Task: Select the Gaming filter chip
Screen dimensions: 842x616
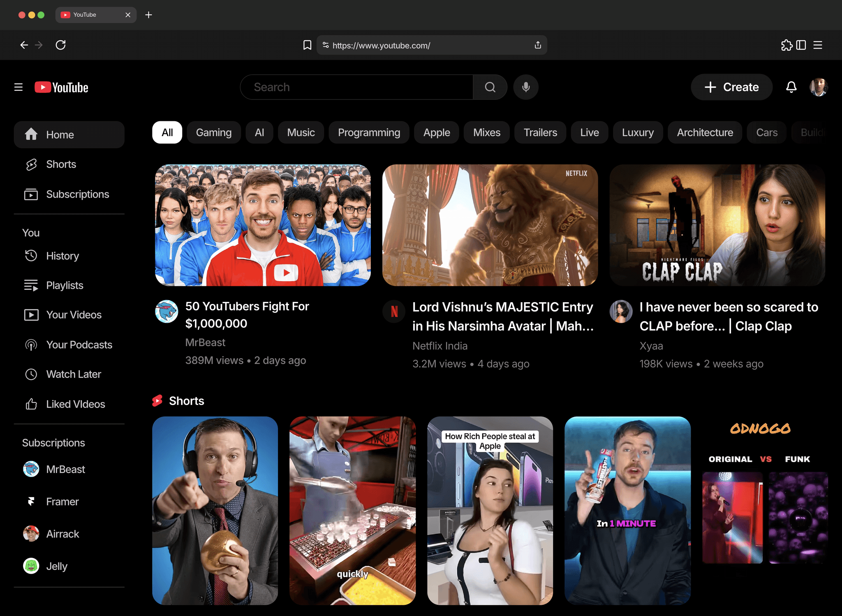Action: (x=214, y=132)
